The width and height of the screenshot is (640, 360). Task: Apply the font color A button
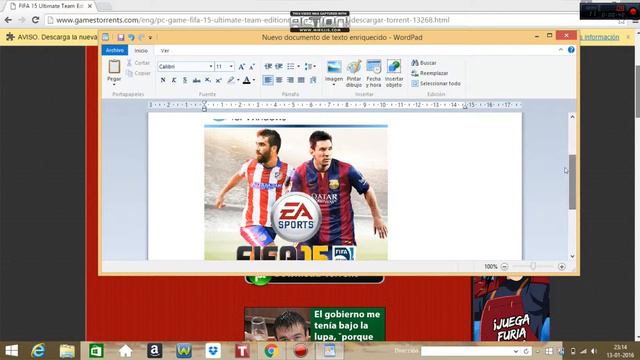pyautogui.click(x=247, y=80)
